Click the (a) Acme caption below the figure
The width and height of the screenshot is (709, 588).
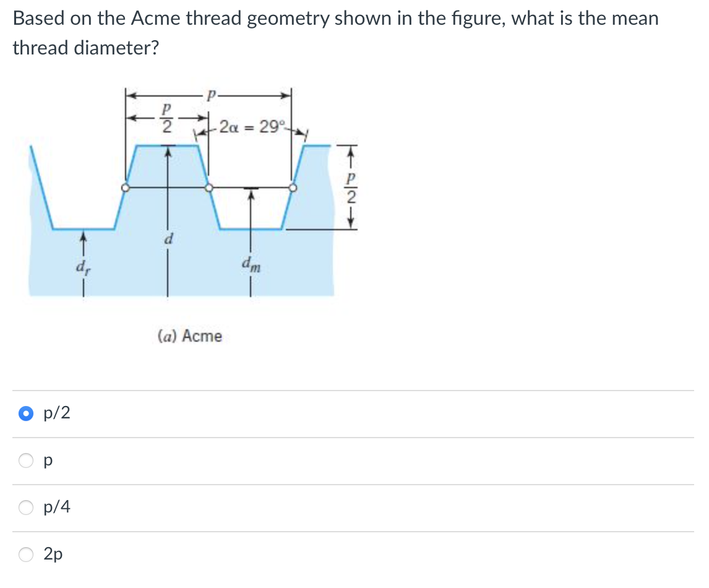point(190,335)
